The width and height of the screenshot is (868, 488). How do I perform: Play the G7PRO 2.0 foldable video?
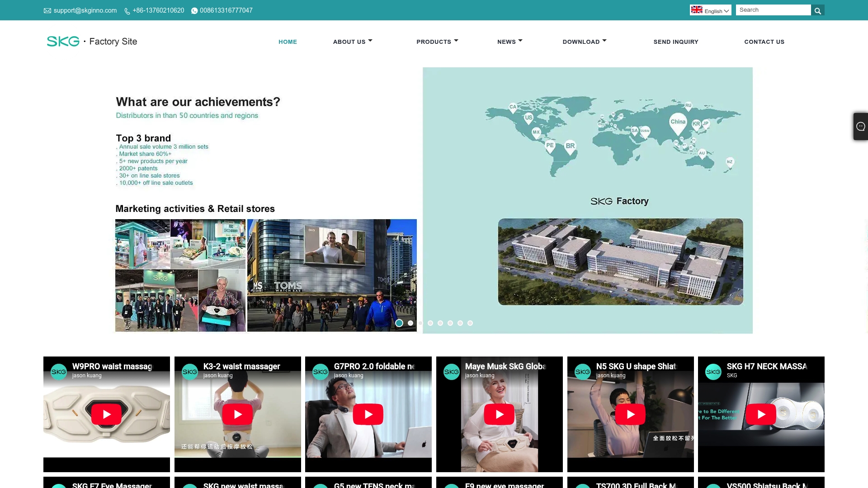[368, 414]
